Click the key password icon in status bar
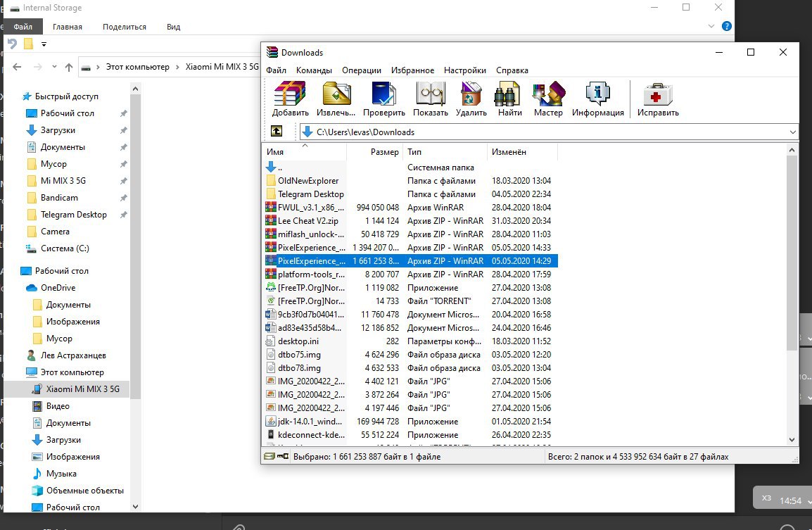The height and width of the screenshot is (530, 812). [x=283, y=456]
